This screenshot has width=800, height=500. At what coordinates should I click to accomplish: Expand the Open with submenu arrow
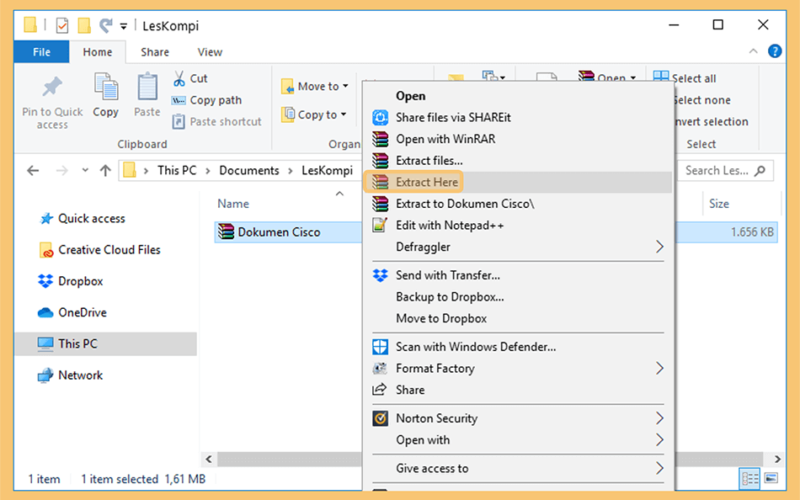659,440
